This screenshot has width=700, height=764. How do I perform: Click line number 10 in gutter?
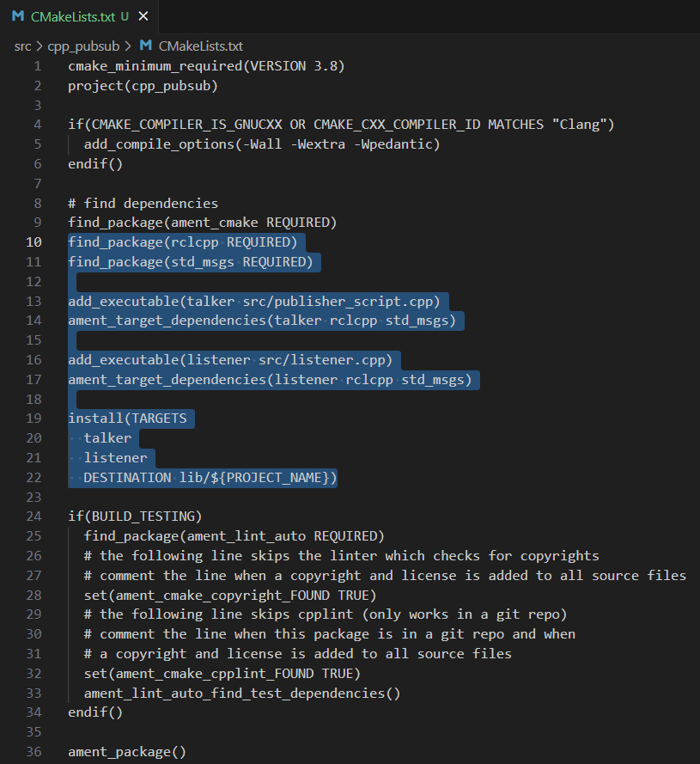[33, 242]
